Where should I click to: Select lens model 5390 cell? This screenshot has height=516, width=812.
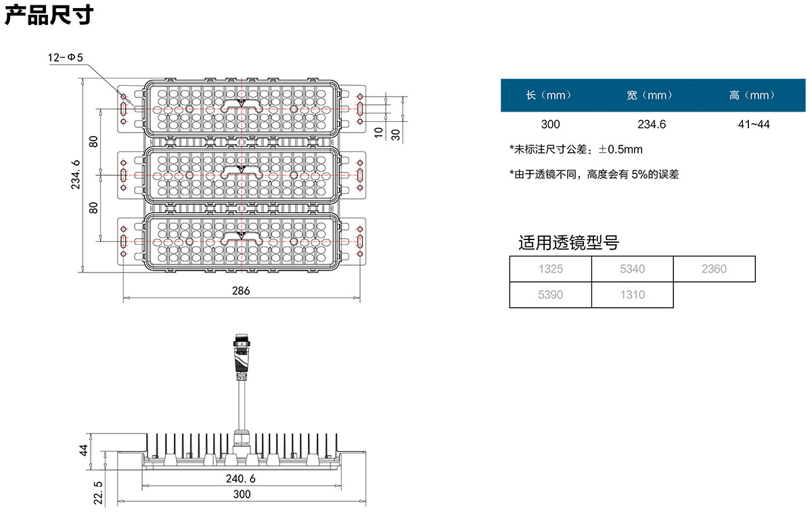[x=551, y=295]
